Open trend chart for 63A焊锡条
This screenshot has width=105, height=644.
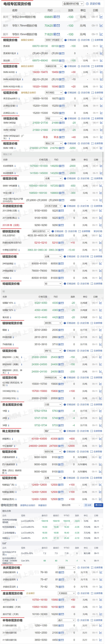coord(101,166)
